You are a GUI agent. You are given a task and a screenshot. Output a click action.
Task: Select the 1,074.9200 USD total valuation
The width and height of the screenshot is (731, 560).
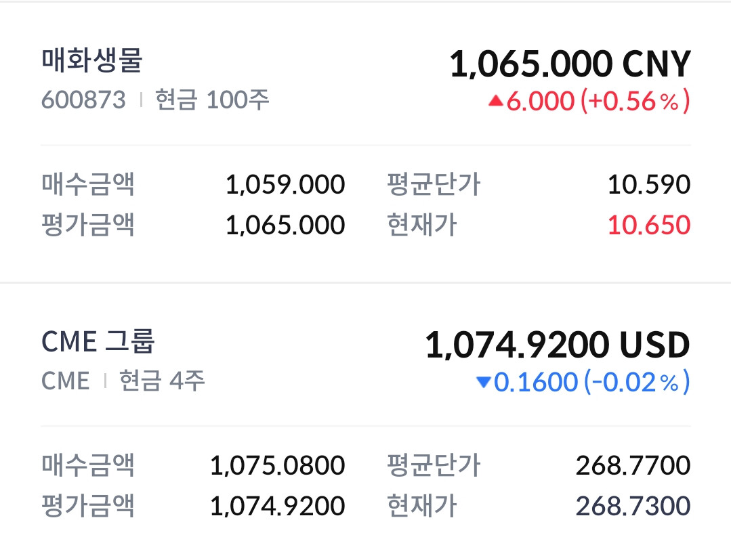point(558,345)
